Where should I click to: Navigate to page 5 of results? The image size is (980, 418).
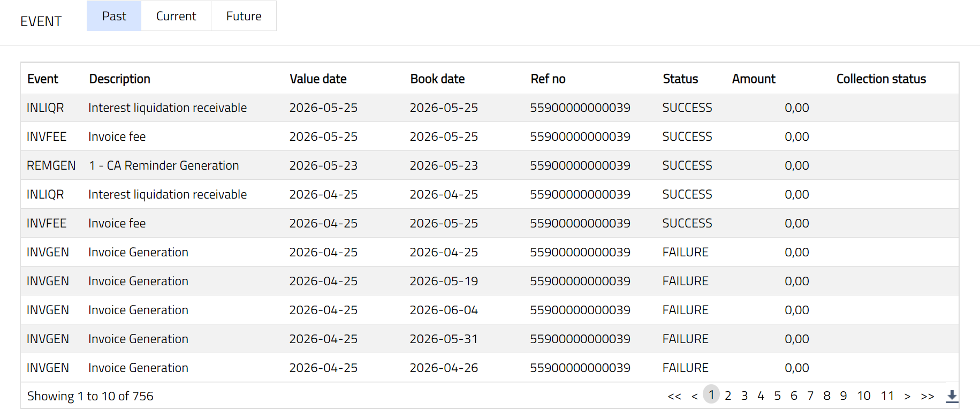tap(777, 396)
